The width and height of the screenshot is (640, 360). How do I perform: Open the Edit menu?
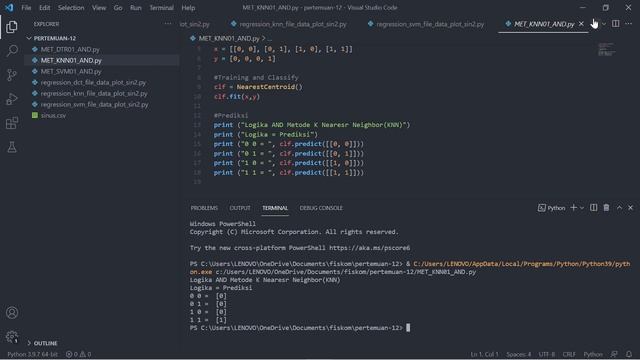44,7
